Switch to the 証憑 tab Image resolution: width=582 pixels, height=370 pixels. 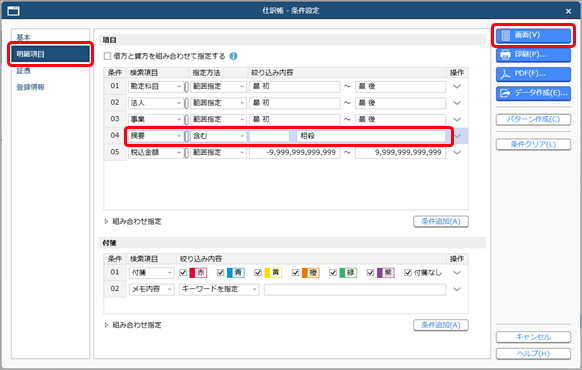pos(23,71)
